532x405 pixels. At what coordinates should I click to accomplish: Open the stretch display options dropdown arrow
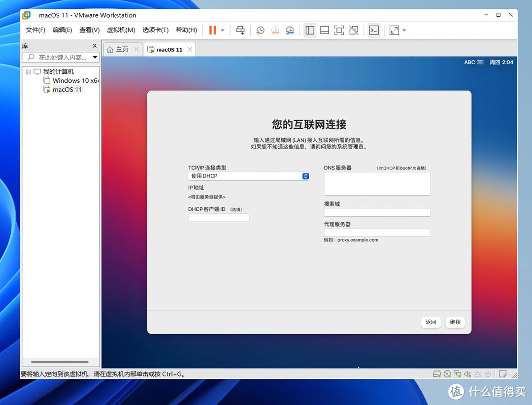(404, 30)
